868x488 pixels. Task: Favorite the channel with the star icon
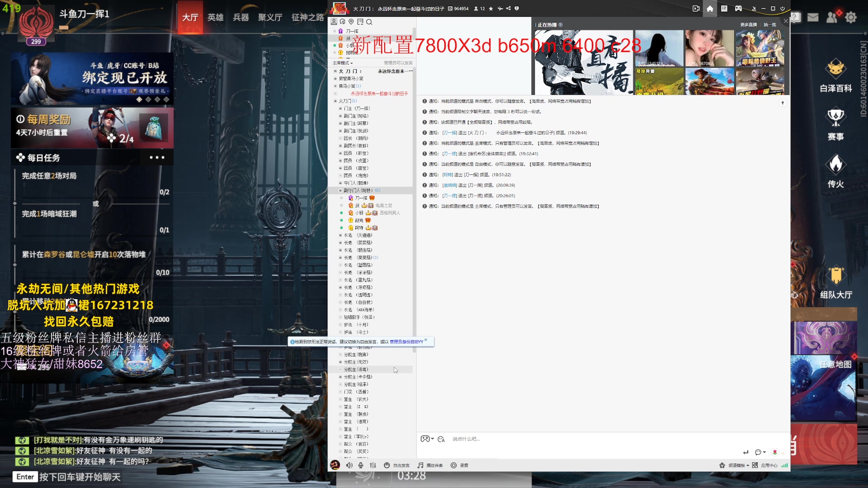point(491,9)
